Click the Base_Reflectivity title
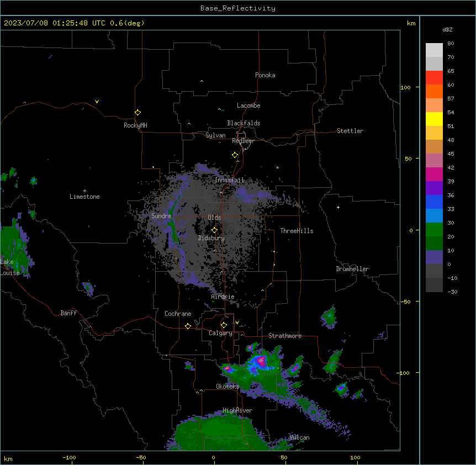476x465 pixels. 238,8
